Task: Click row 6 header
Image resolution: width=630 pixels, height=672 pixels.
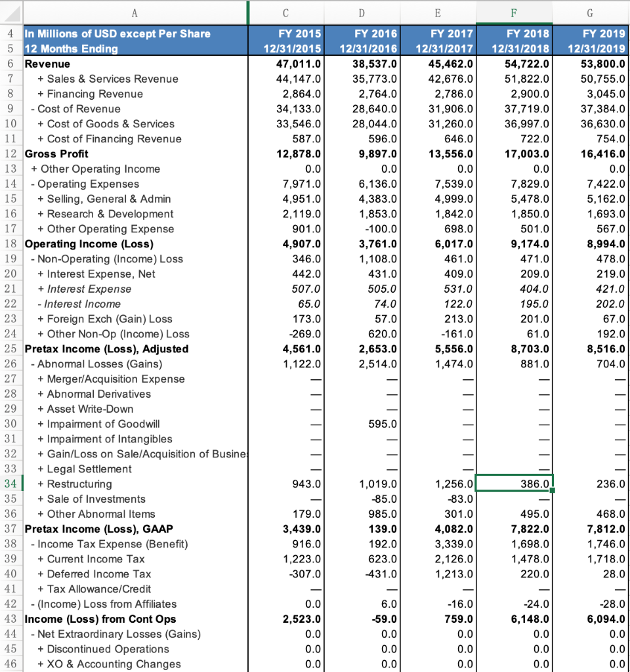Action: (12, 64)
